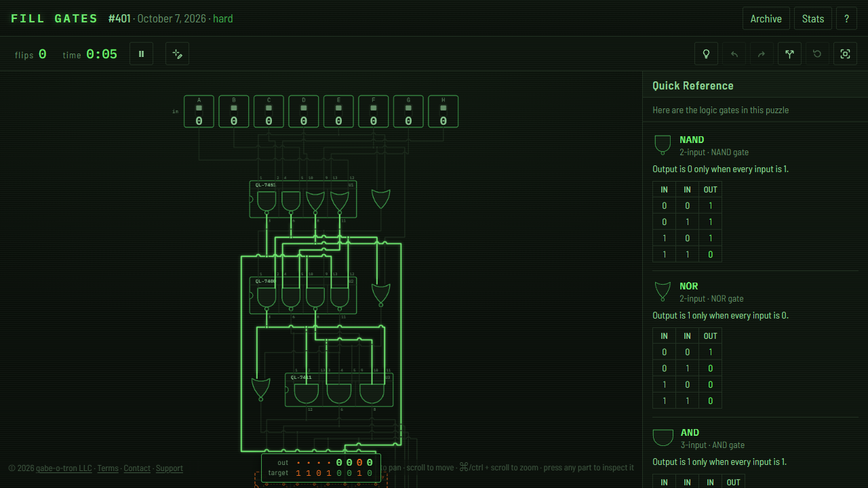Pause the puzzle timer
Viewport: 868px width, 488px height.
(x=141, y=54)
